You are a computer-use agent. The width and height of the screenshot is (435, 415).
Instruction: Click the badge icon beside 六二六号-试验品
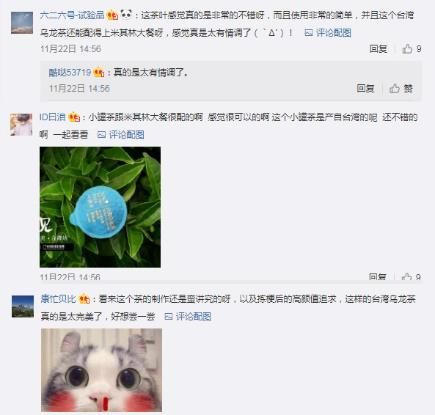113,15
